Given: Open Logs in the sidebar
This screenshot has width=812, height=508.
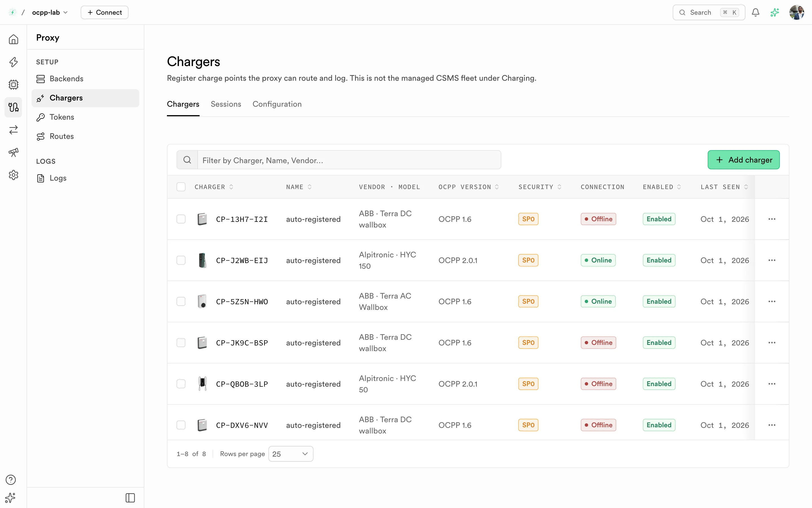Looking at the screenshot, I should [85, 178].
